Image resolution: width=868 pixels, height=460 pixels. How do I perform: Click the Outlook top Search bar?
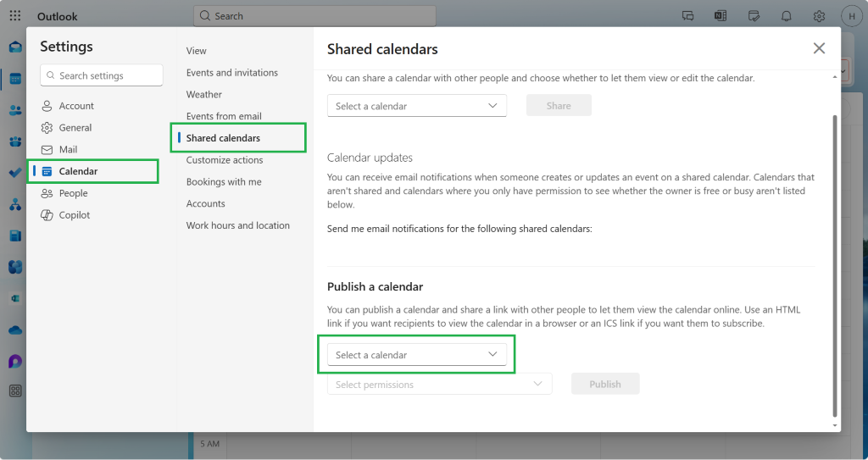click(314, 16)
